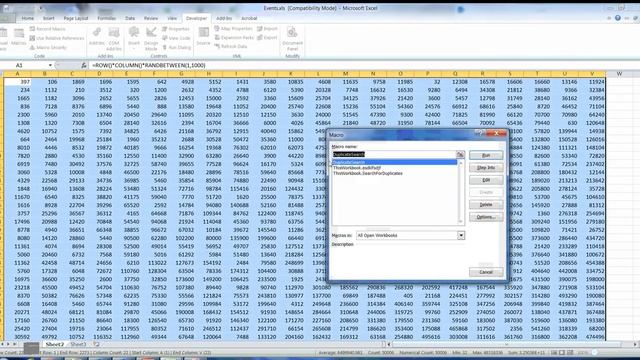The image size is (640, 360).
Task: Switch to the View tab
Action: coord(172,18)
